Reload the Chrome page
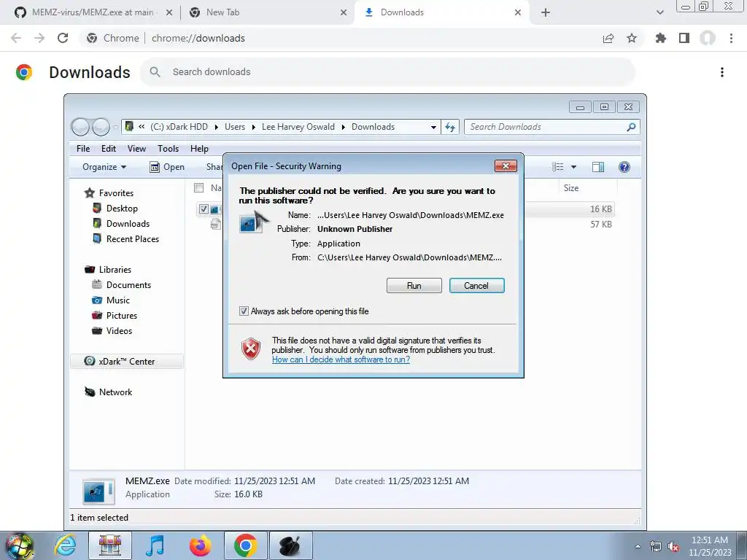 tap(63, 38)
